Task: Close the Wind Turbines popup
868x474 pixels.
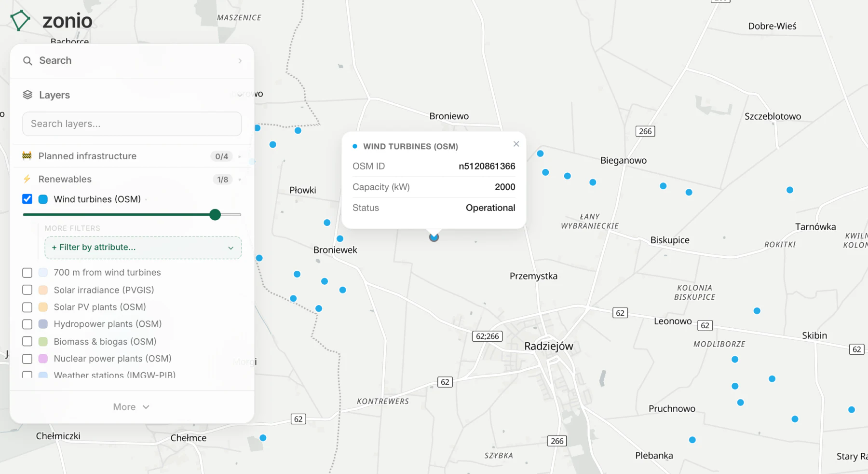Action: point(516,144)
